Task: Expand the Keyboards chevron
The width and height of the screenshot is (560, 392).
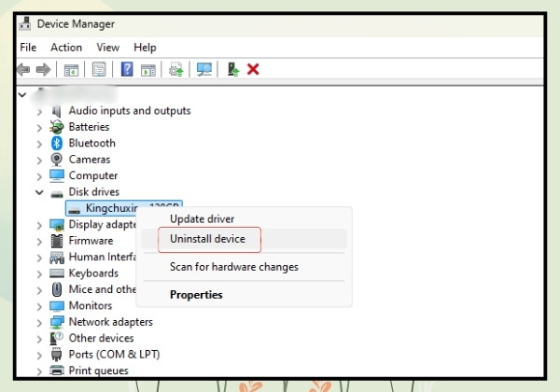Action: point(39,274)
